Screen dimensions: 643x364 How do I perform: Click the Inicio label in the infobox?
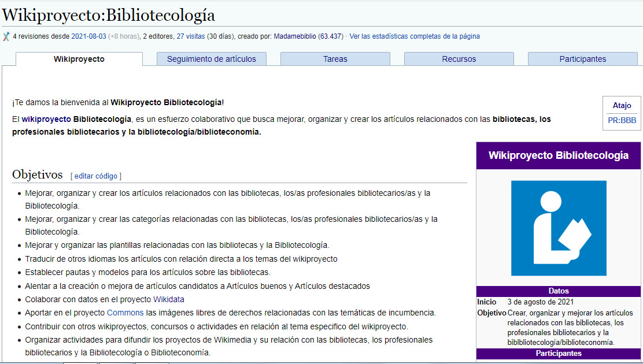click(x=487, y=302)
